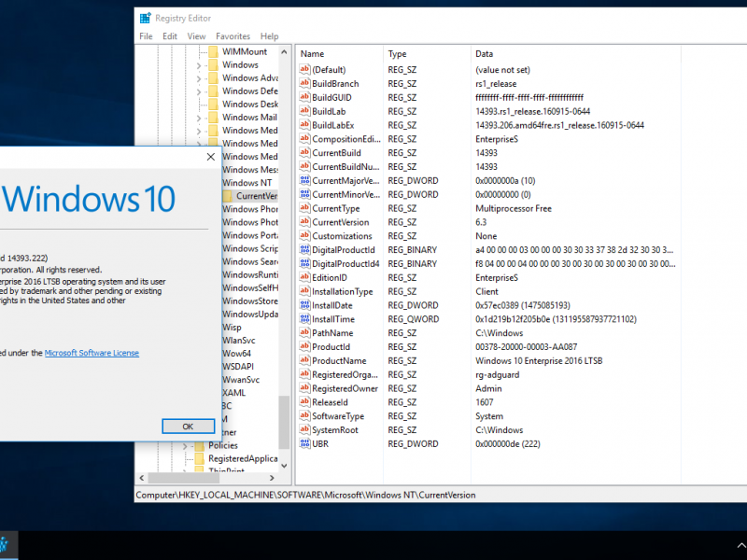
Task: Select the WSDAPI key
Action: (x=238, y=367)
